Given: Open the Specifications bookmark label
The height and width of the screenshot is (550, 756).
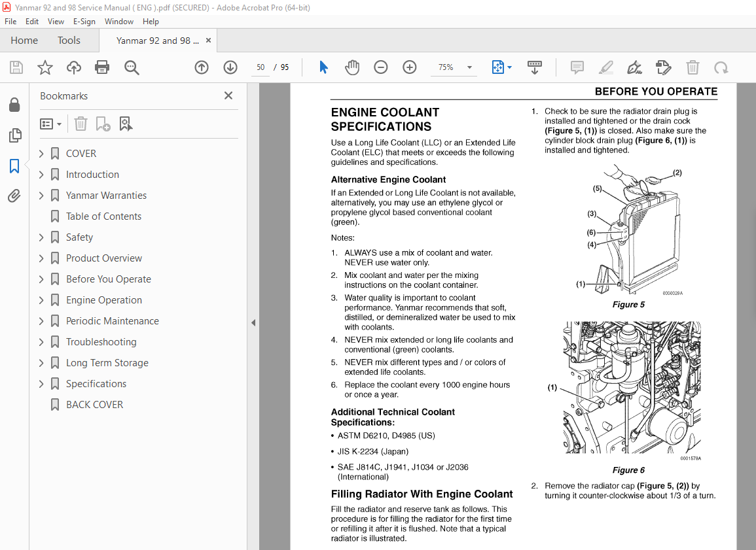Looking at the screenshot, I should (x=96, y=384).
